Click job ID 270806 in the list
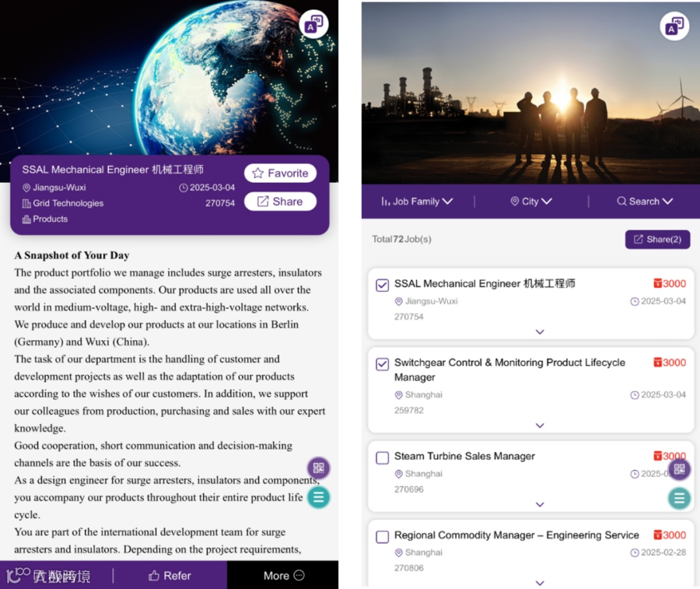 [409, 568]
